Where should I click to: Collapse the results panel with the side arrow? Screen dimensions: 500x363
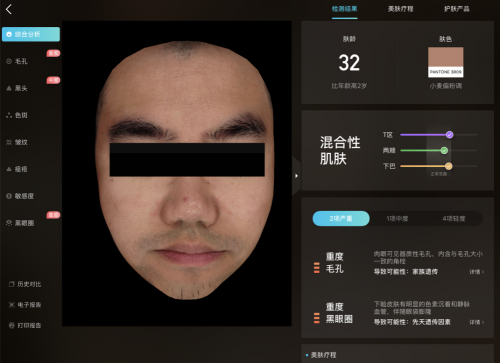click(x=296, y=176)
